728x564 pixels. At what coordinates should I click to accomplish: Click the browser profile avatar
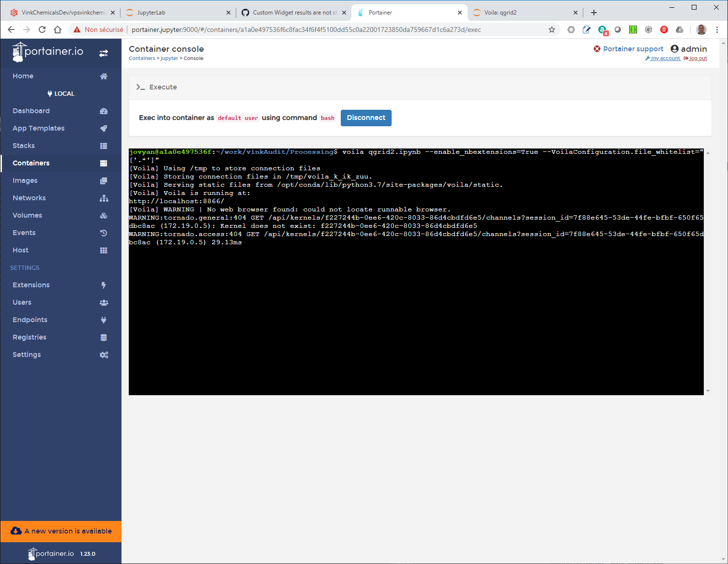(x=701, y=30)
